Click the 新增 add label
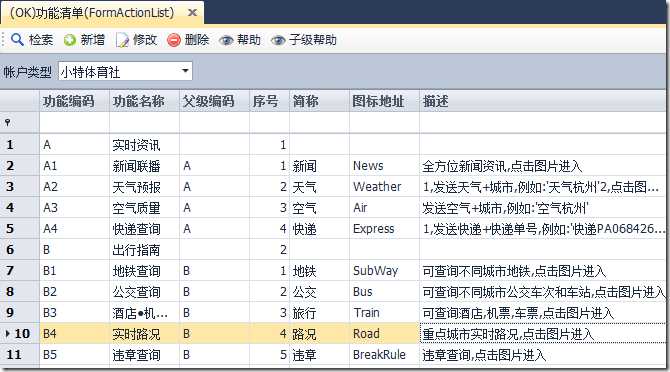The width and height of the screenshot is (670, 372). coord(93,40)
